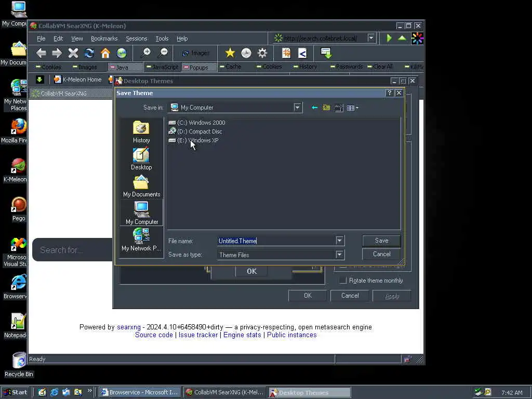
Task: Expand the Save as type dropdown
Action: [x=339, y=255]
